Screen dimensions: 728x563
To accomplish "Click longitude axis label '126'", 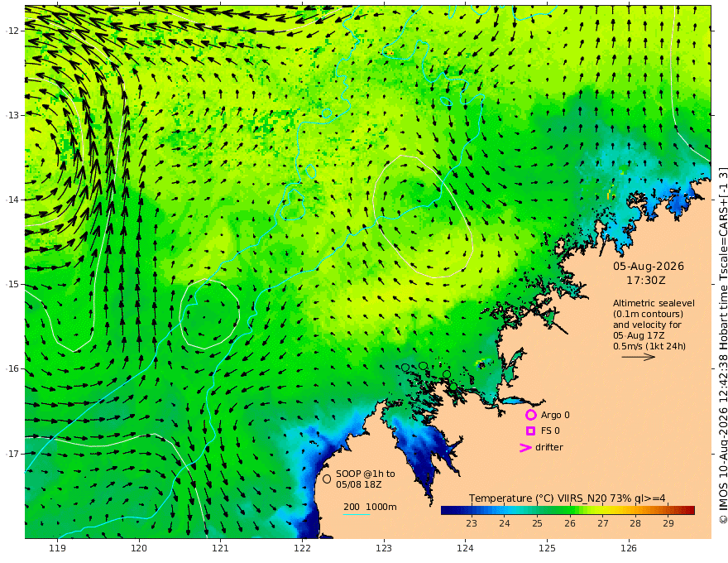I will click(x=629, y=548).
